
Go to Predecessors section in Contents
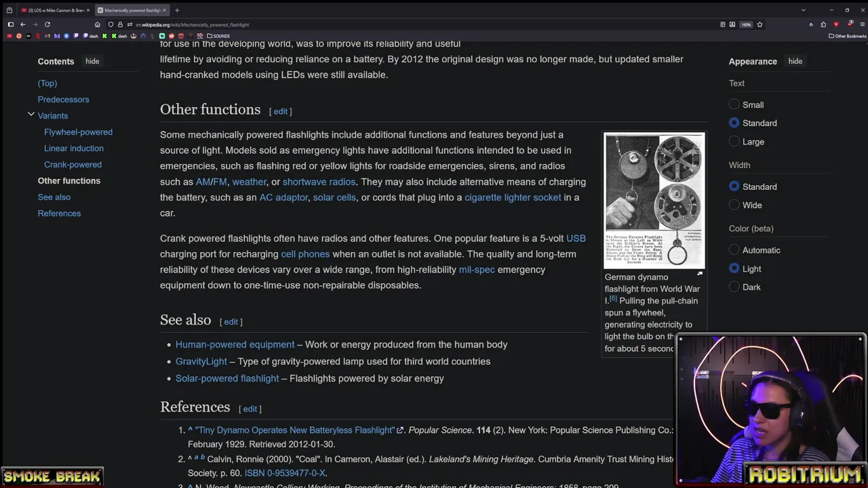(63, 99)
